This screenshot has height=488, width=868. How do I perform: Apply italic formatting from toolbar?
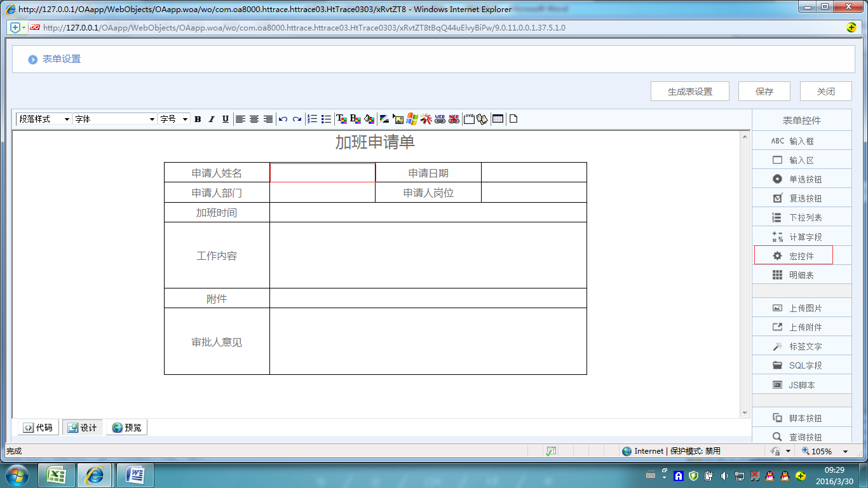click(x=212, y=119)
